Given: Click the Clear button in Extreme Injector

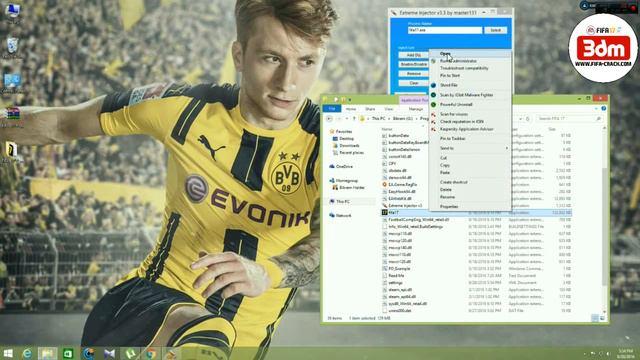Looking at the screenshot, I should [413, 83].
